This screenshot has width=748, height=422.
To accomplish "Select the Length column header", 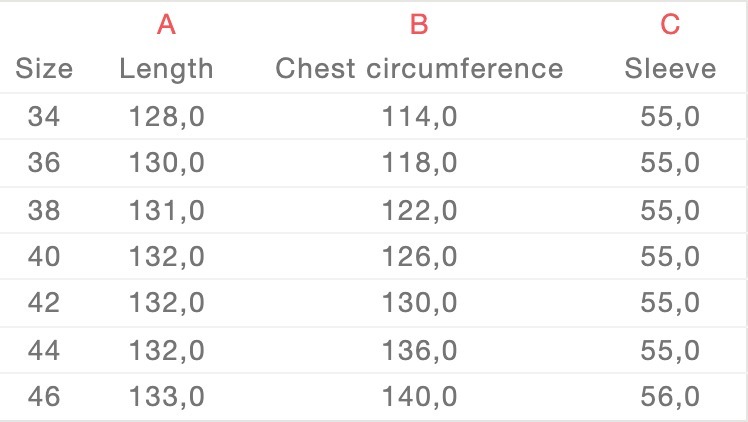I will coord(166,70).
